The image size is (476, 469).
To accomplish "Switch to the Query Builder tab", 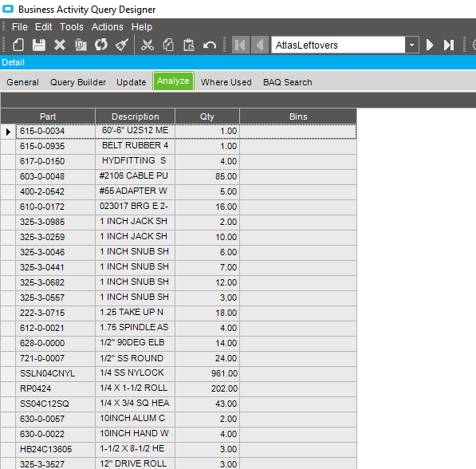I will (78, 82).
